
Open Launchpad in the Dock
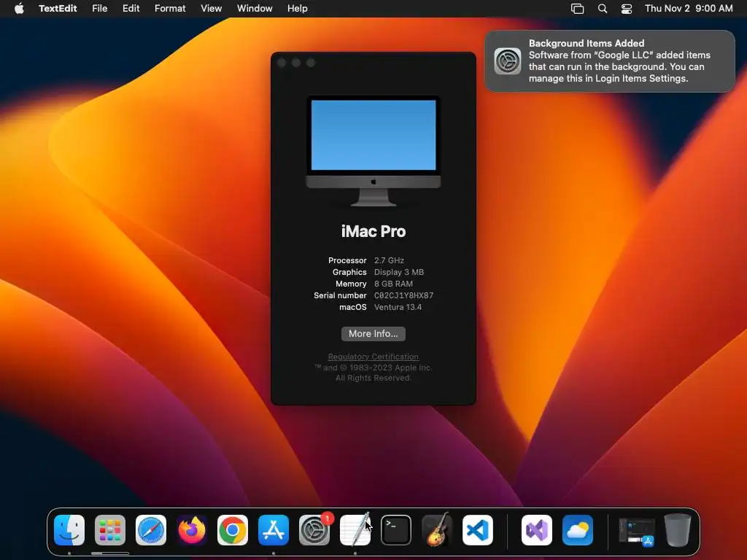click(110, 529)
